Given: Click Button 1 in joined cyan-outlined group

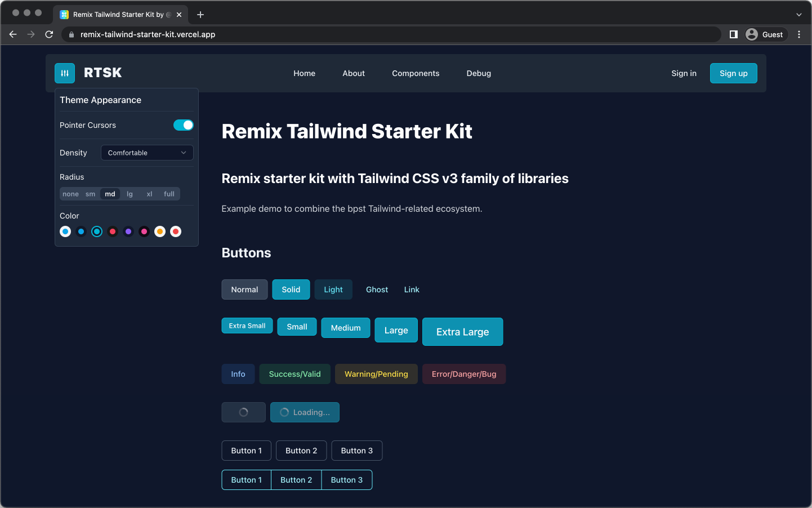Looking at the screenshot, I should [x=247, y=480].
